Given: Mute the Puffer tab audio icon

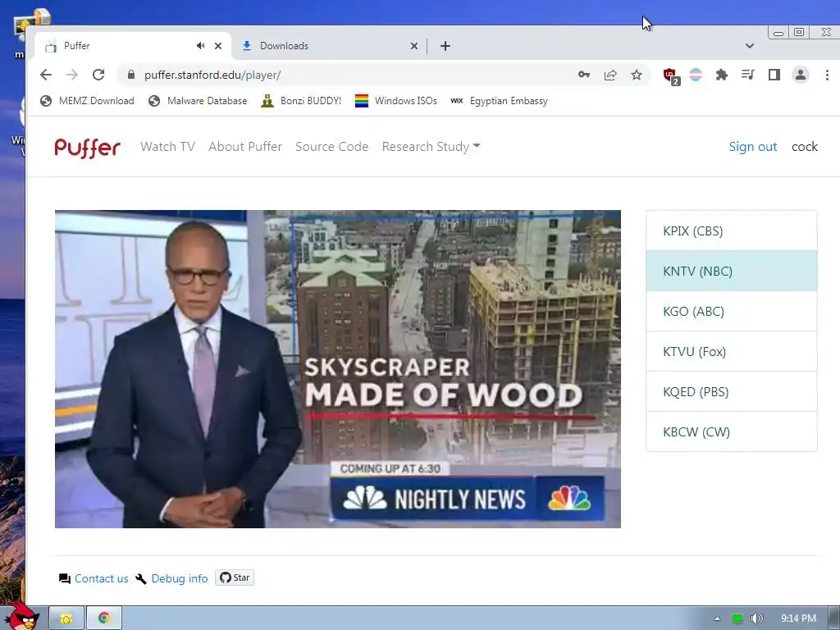Looking at the screenshot, I should click(200, 46).
